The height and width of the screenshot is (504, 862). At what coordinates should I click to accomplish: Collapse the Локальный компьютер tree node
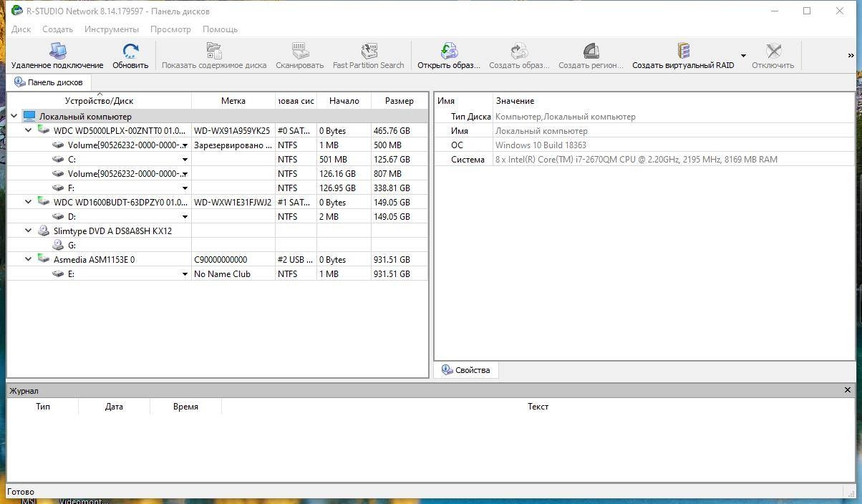click(x=14, y=116)
